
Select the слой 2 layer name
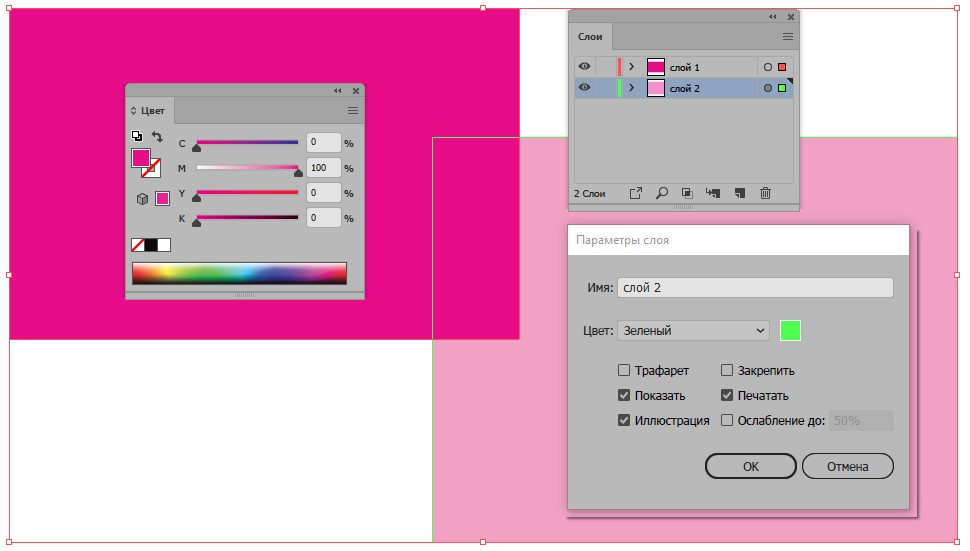coord(684,88)
